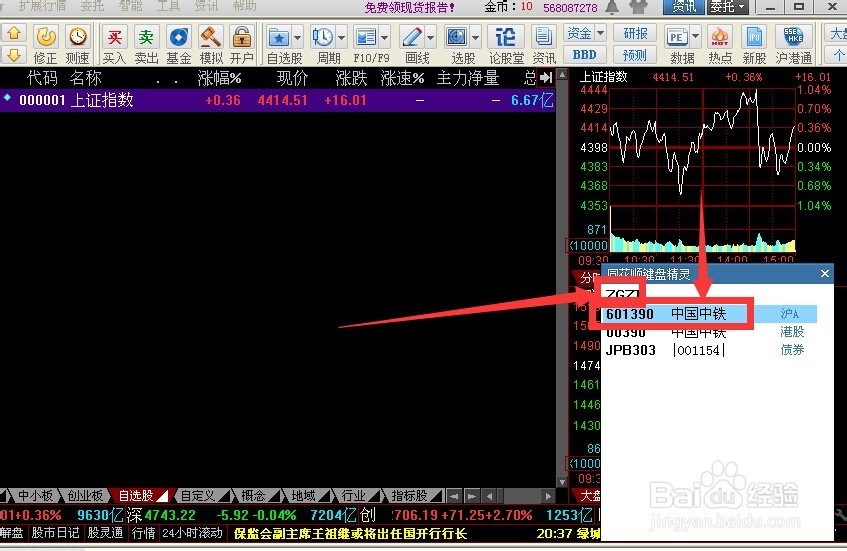This screenshot has width=847, height=551.
Task: Open the 股灵通 status bar button
Action: (105, 533)
